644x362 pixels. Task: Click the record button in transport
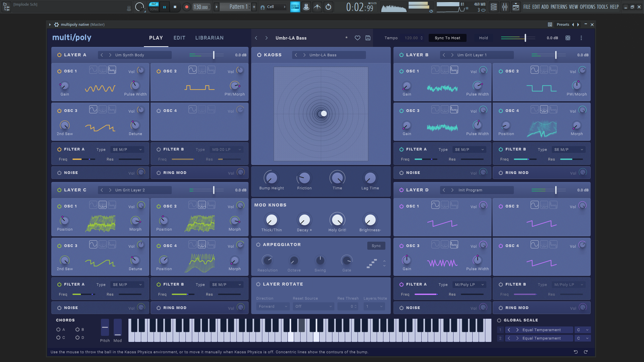pyautogui.click(x=187, y=7)
